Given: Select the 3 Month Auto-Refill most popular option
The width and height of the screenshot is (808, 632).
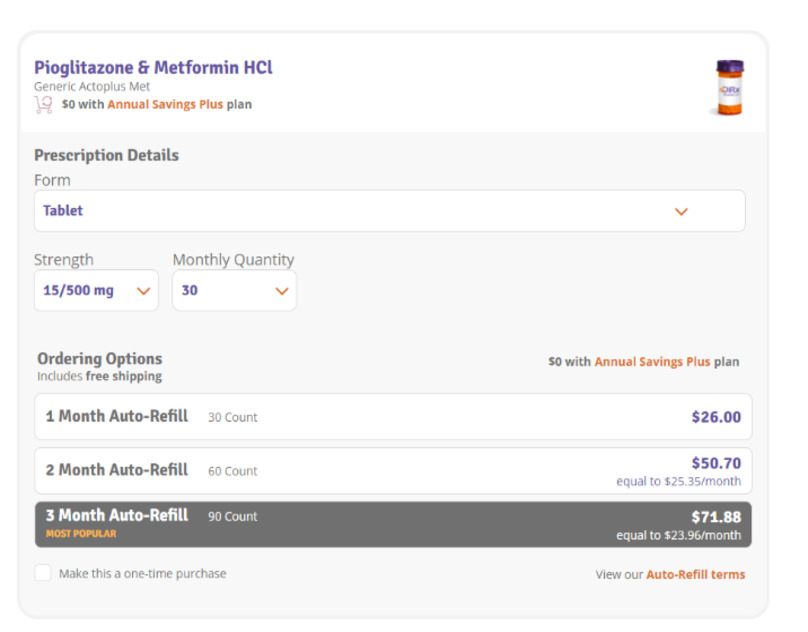Looking at the screenshot, I should tap(393, 524).
